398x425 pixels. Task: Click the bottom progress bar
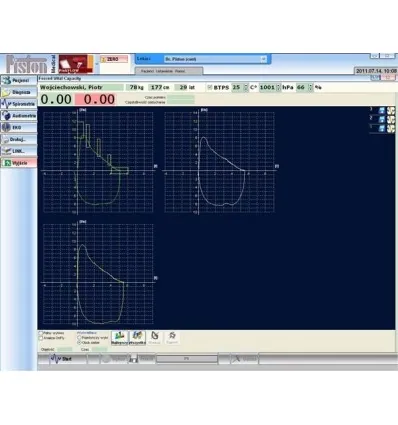(187, 359)
